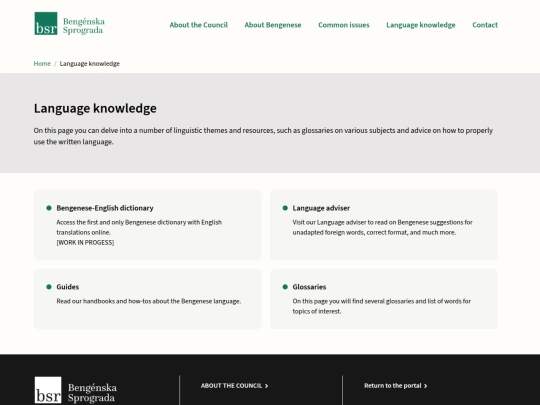540x405 pixels.
Task: Open About the Council menu
Action: click(x=198, y=25)
